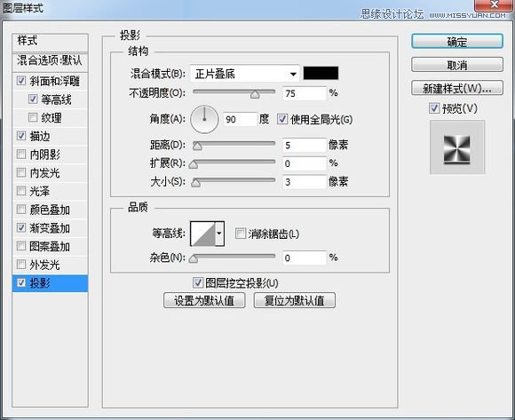The height and width of the screenshot is (420, 515).
Task: Open the 样式 panel header
Action: (51, 42)
